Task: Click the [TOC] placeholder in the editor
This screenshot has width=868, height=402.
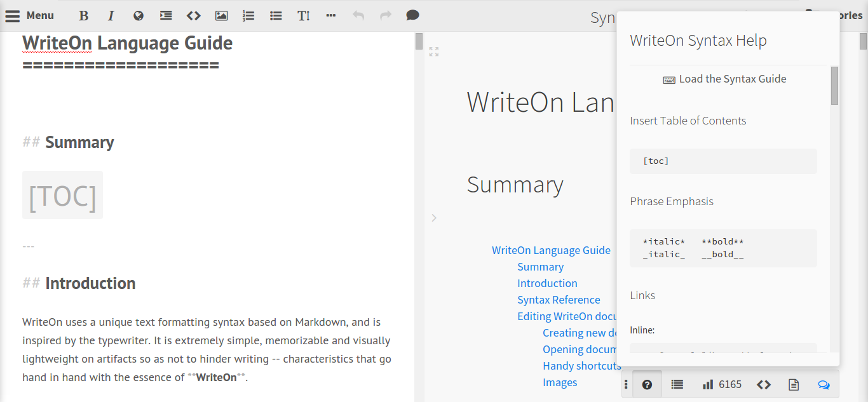Action: [62, 196]
